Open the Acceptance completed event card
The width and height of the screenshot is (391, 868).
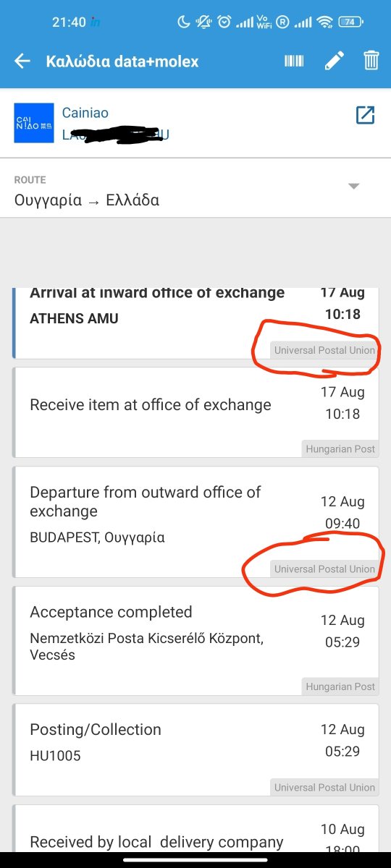tap(195, 640)
